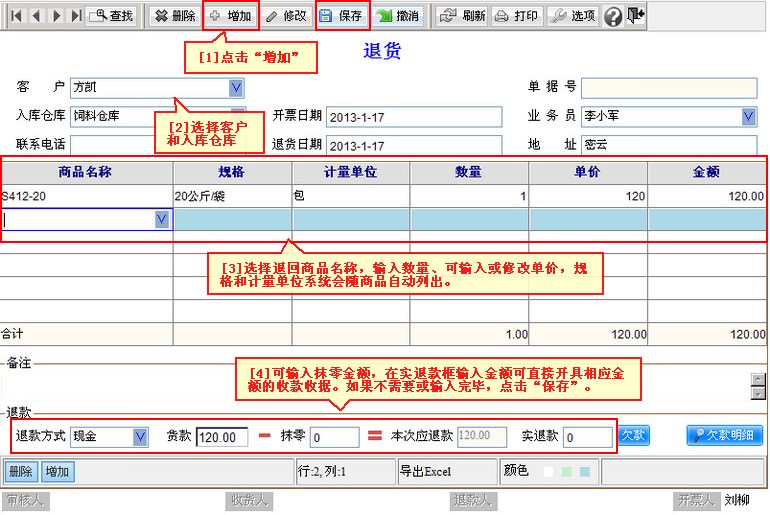Go to the last record navigation arrow

click(x=76, y=16)
